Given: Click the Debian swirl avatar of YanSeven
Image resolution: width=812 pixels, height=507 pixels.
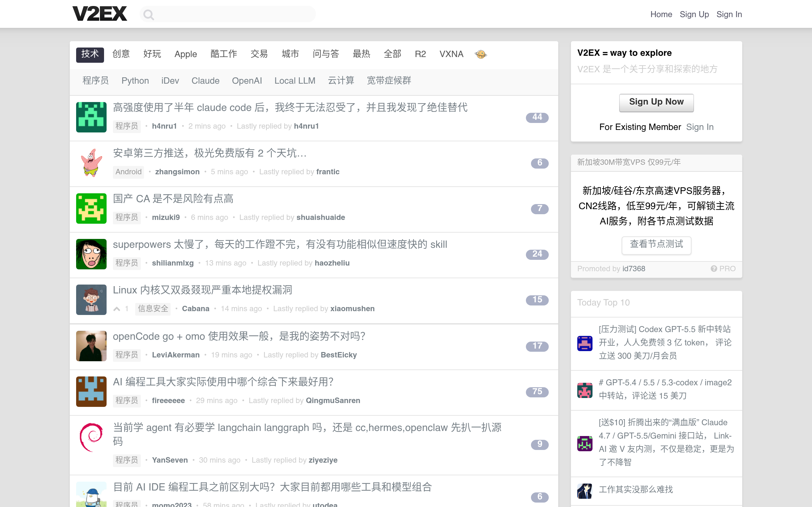Looking at the screenshot, I should (x=91, y=437).
